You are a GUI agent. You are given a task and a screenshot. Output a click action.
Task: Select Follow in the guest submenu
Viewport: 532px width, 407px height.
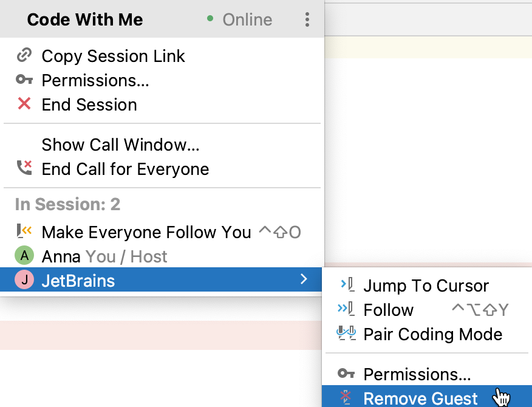(388, 310)
